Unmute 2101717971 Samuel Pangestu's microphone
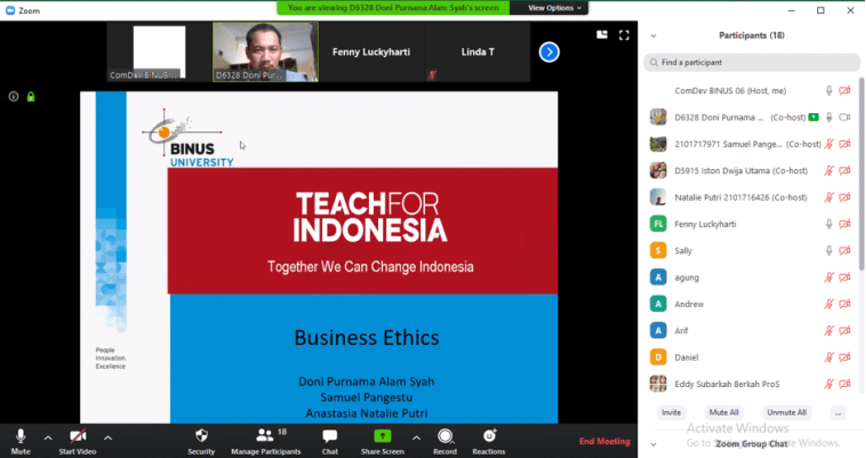This screenshot has width=866, height=458. (x=829, y=144)
